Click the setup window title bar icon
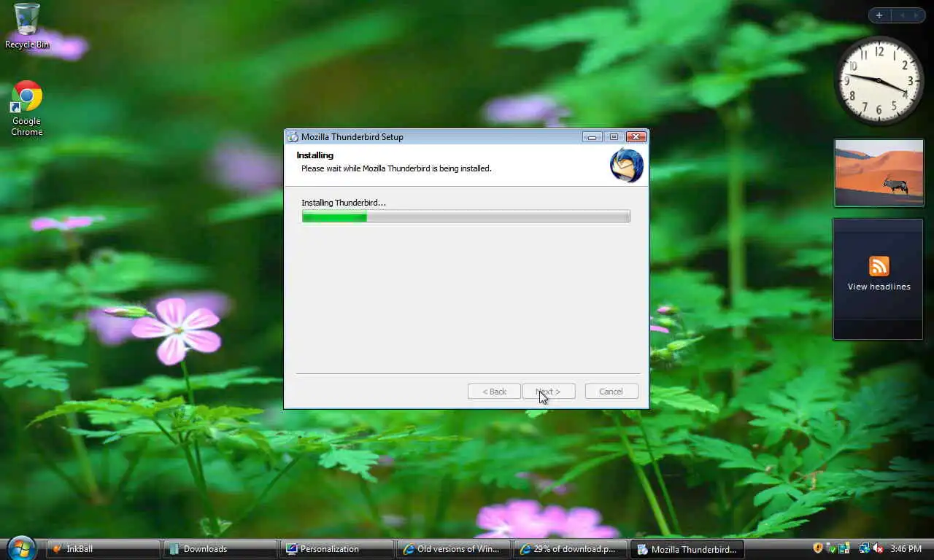Viewport: 934px width, 560px height. tap(293, 137)
